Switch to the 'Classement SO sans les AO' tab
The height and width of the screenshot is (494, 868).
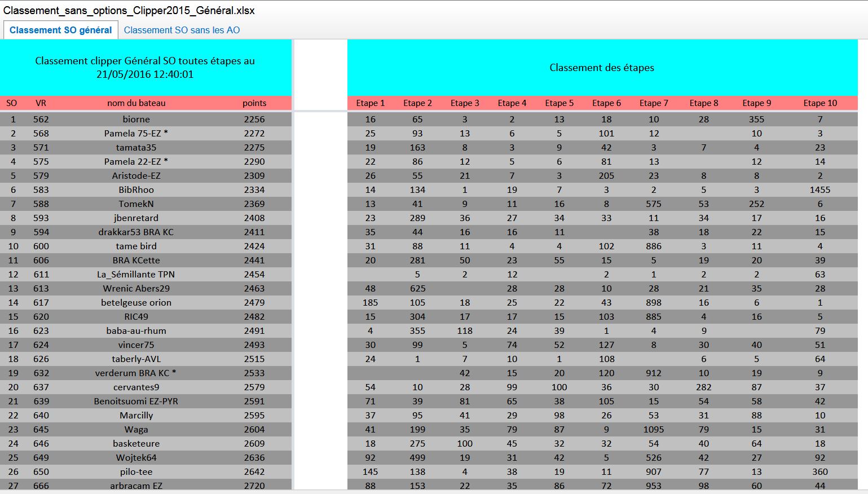pos(182,30)
